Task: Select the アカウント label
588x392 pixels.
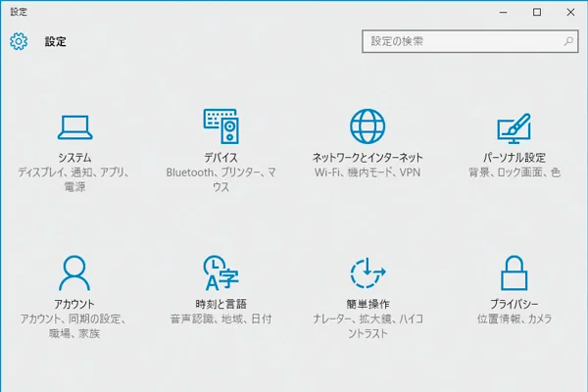Action: (74, 304)
